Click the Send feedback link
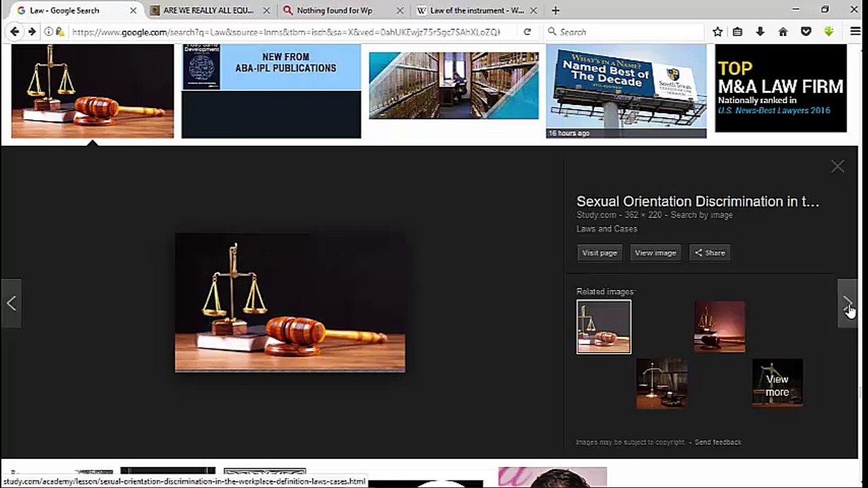 pos(718,442)
